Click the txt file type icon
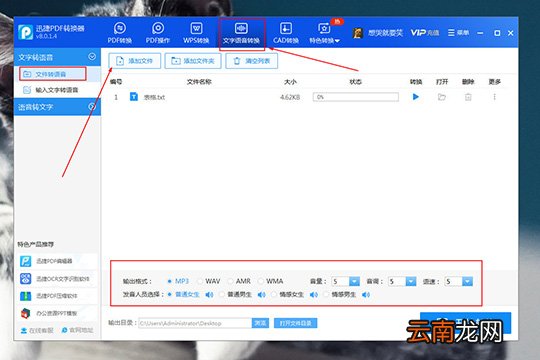 tap(134, 97)
